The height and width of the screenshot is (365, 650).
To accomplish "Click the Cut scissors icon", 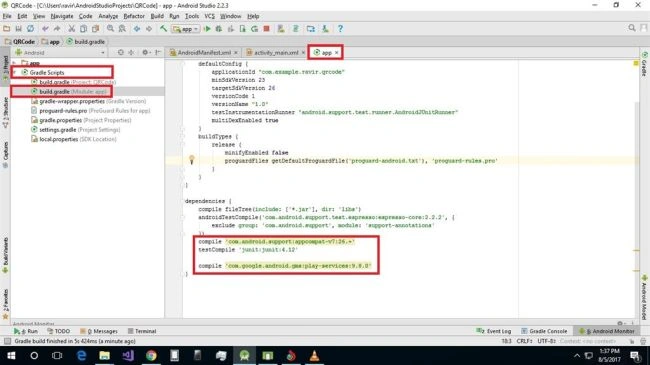I will pos(72,29).
